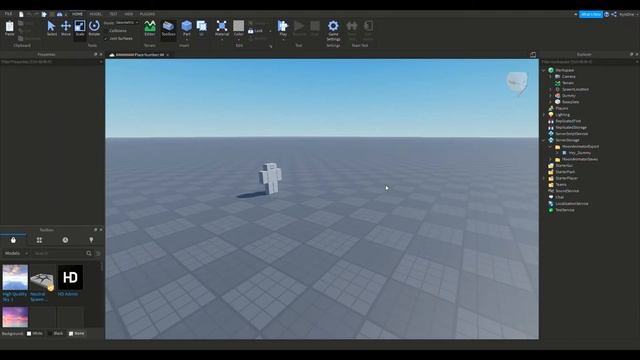640x360 pixels.
Task: Click the Toolbox search input field
Action: click(59, 253)
